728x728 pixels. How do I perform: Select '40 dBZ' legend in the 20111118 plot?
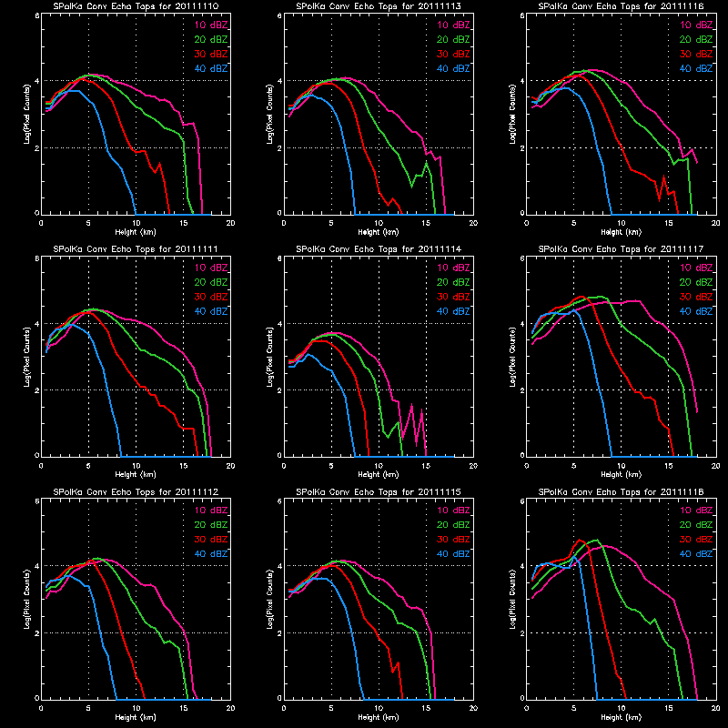coord(696,554)
